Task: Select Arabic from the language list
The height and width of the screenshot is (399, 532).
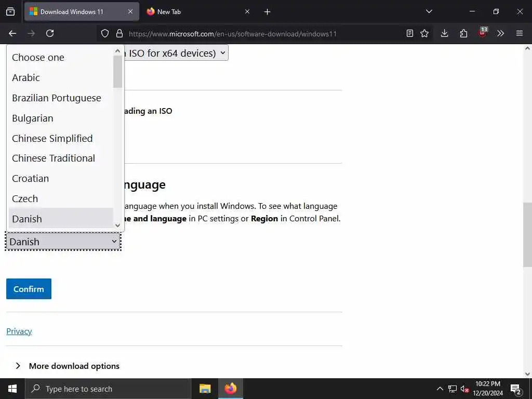Action: click(61, 78)
